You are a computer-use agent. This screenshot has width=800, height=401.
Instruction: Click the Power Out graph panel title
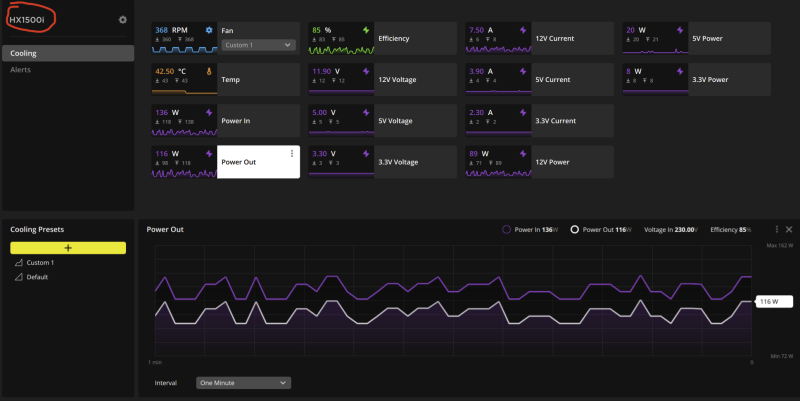click(165, 230)
